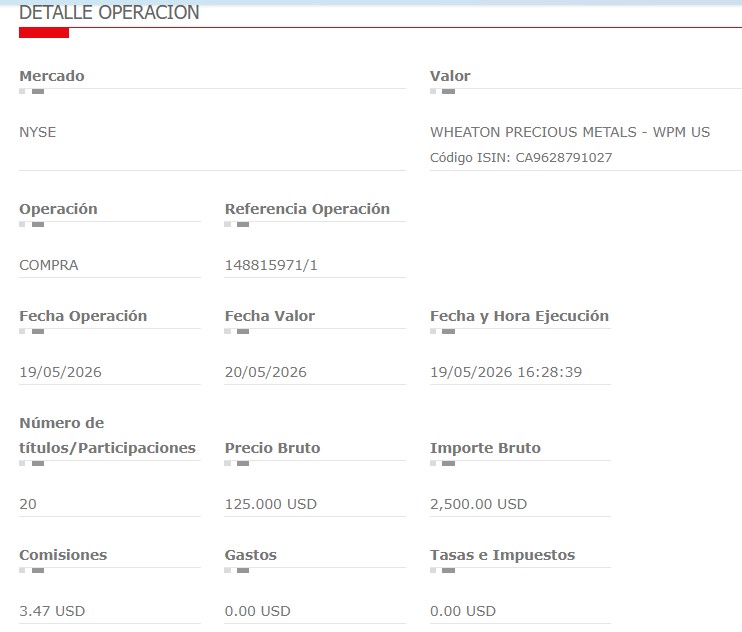
Task: Click the 'Operación' field label
Action: tap(58, 209)
